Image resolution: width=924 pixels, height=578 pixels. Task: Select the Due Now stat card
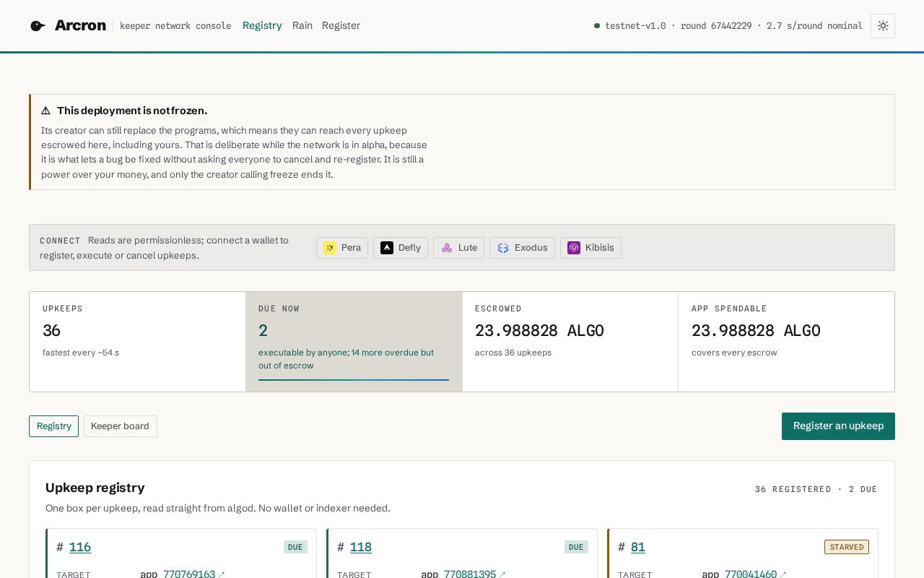pyautogui.click(x=354, y=342)
